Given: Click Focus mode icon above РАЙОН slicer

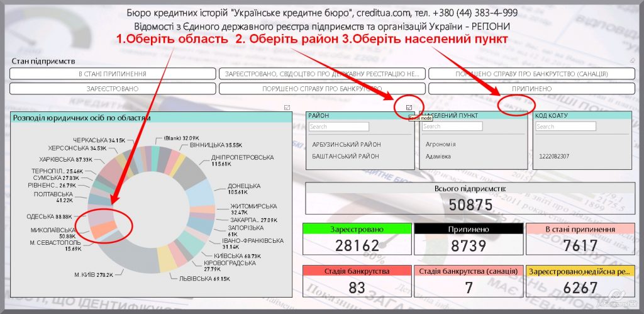Looking at the screenshot, I should 409,107.
